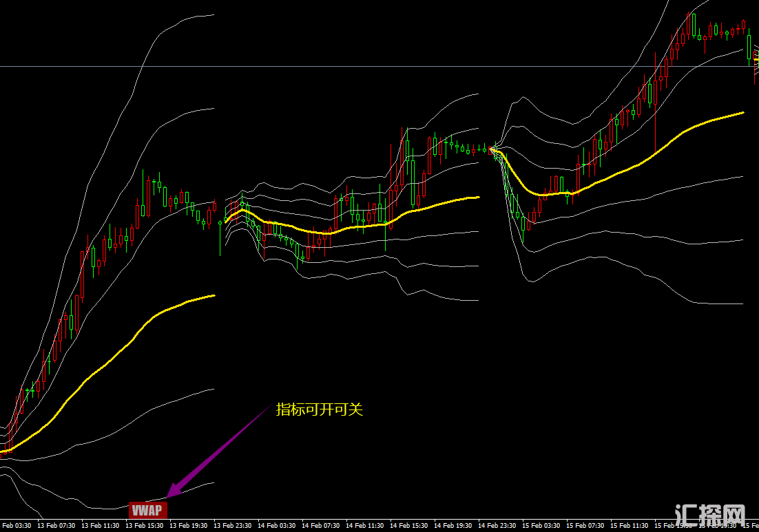Toggle the red VWAP indicator button

click(148, 510)
